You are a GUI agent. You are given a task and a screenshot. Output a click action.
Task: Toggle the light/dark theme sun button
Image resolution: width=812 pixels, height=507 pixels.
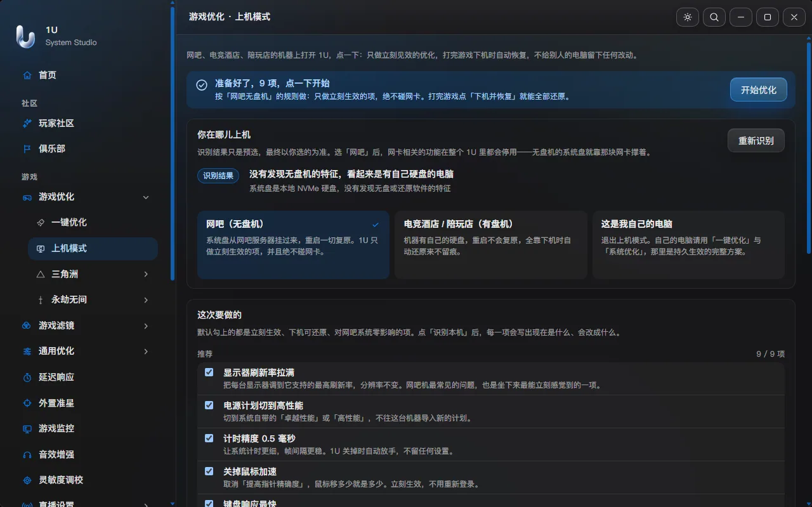(688, 17)
